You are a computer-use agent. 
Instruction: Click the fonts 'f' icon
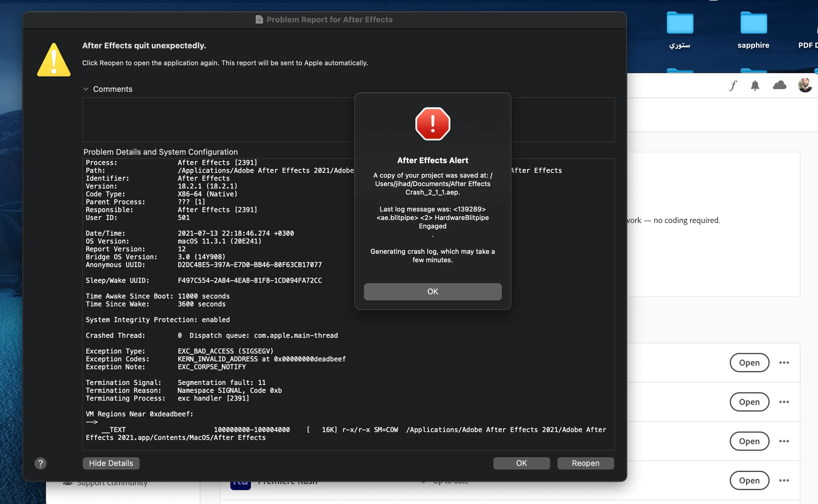tap(733, 86)
